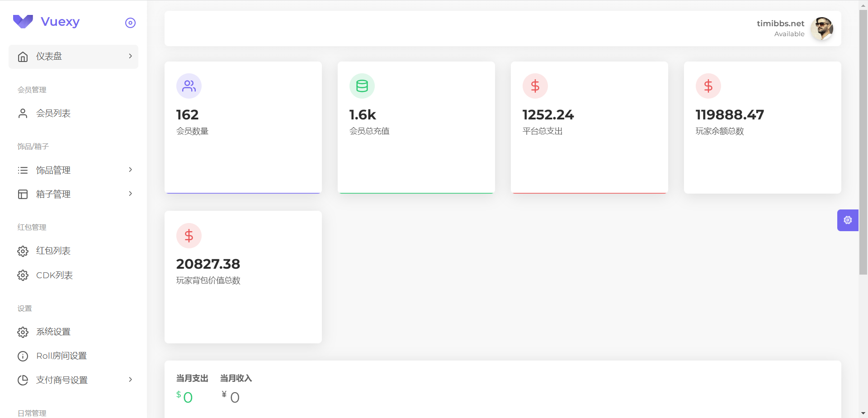Expand the 饰品管理 submenu arrow
The width and height of the screenshot is (868, 418).
(x=130, y=170)
